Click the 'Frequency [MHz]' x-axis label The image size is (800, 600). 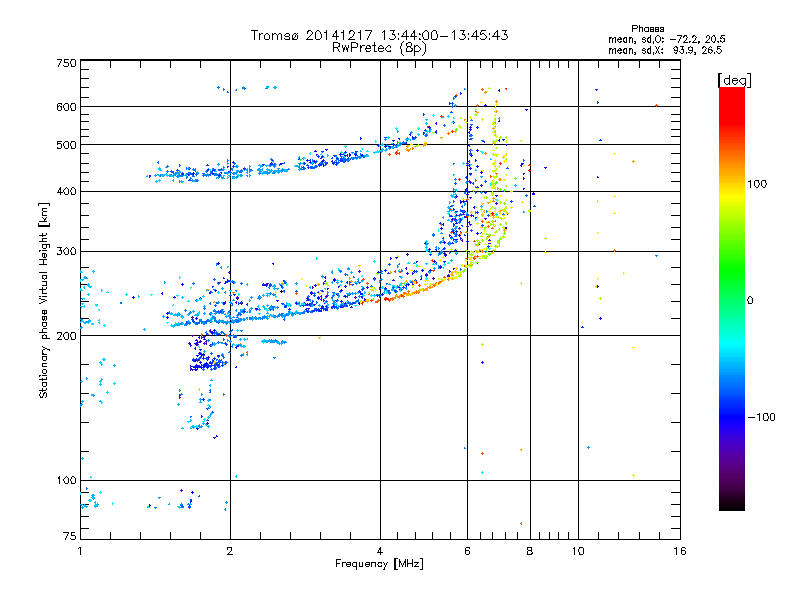379,564
